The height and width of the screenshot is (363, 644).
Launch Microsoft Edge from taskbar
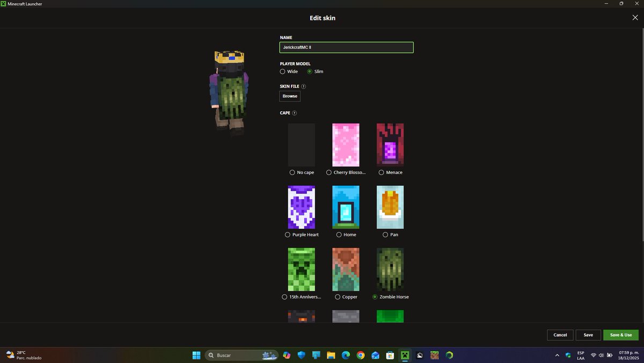(346, 355)
